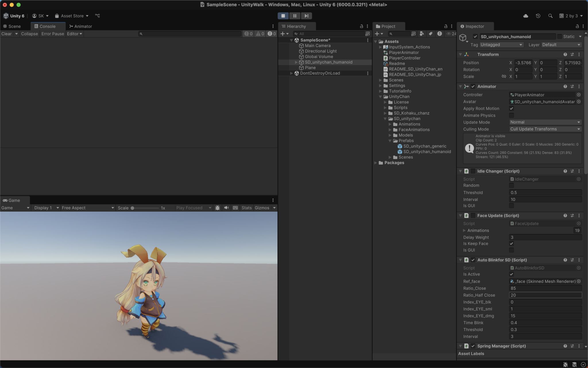
Task: Select Main Camera in the Hierarchy
Action: [x=317, y=45]
